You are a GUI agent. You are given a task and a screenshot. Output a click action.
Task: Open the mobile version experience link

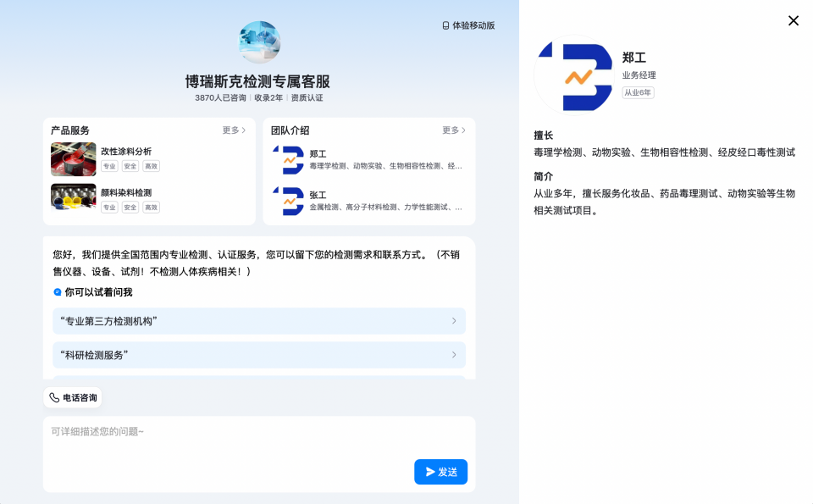[468, 25]
